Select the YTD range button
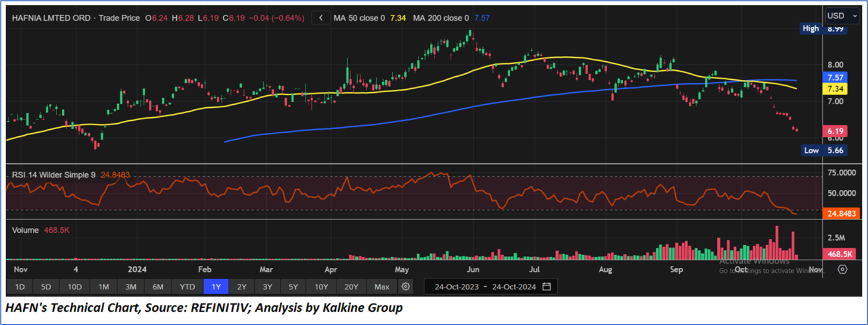 (187, 286)
